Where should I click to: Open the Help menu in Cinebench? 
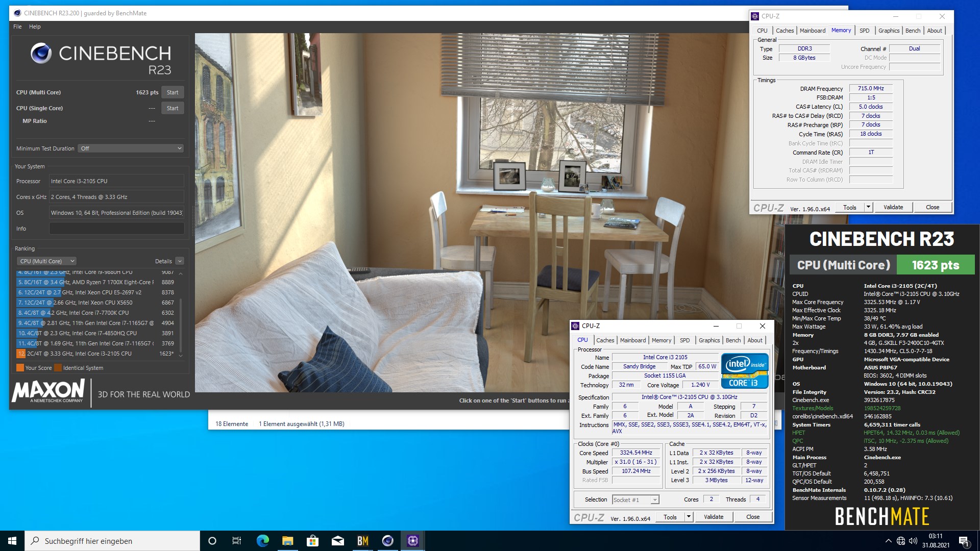click(x=35, y=27)
